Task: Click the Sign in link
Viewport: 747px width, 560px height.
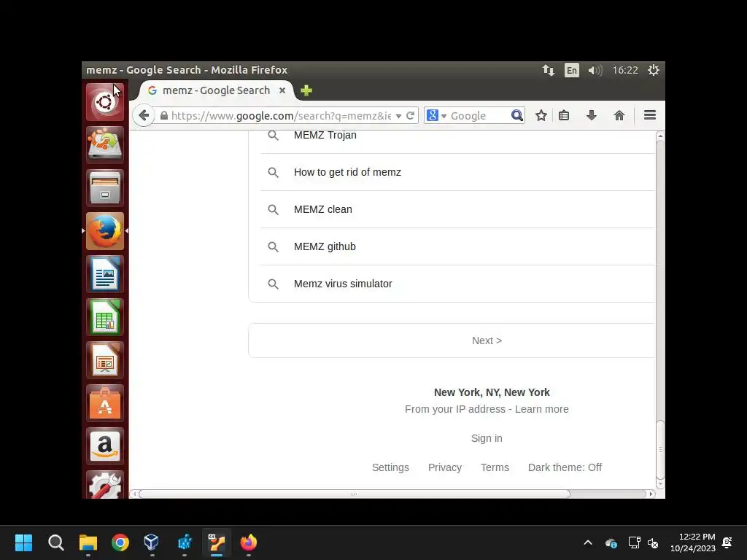Action: pyautogui.click(x=487, y=438)
